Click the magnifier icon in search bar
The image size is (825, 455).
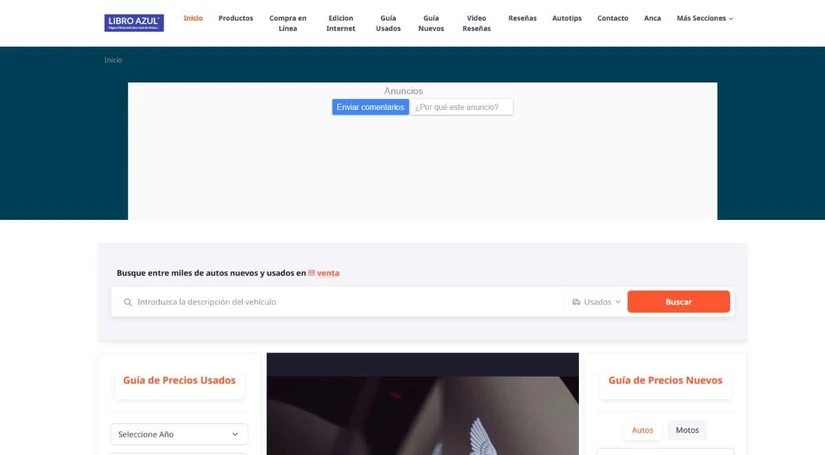(128, 302)
